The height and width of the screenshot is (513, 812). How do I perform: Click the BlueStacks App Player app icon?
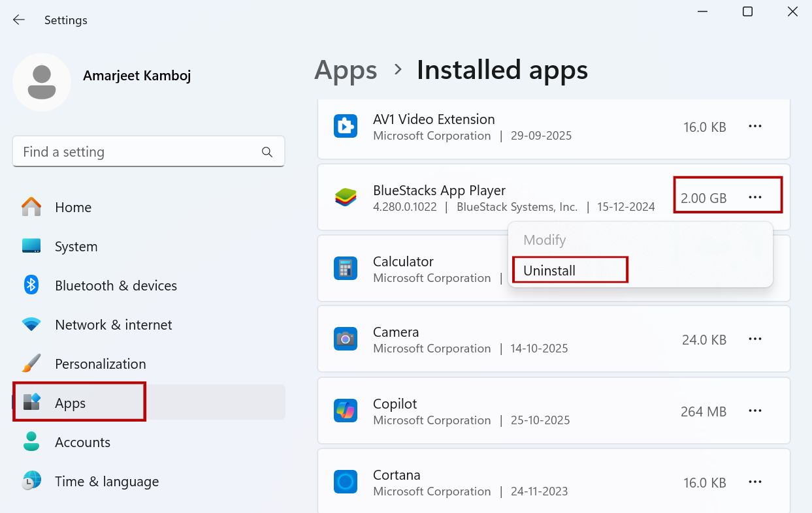point(346,196)
